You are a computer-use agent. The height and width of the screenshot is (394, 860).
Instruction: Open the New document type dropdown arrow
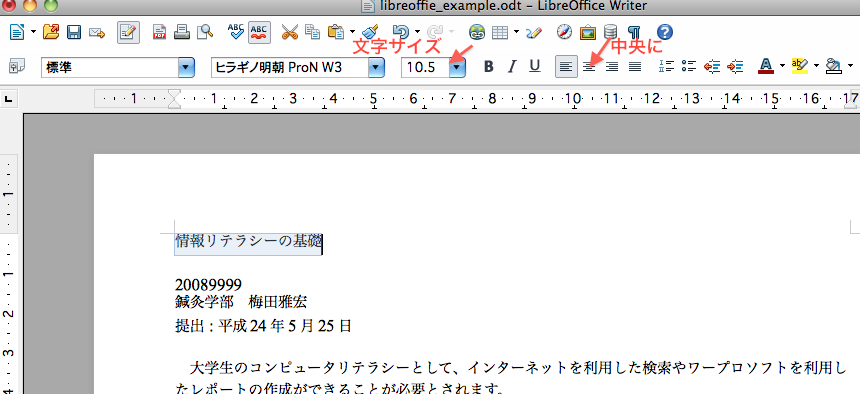[33, 32]
